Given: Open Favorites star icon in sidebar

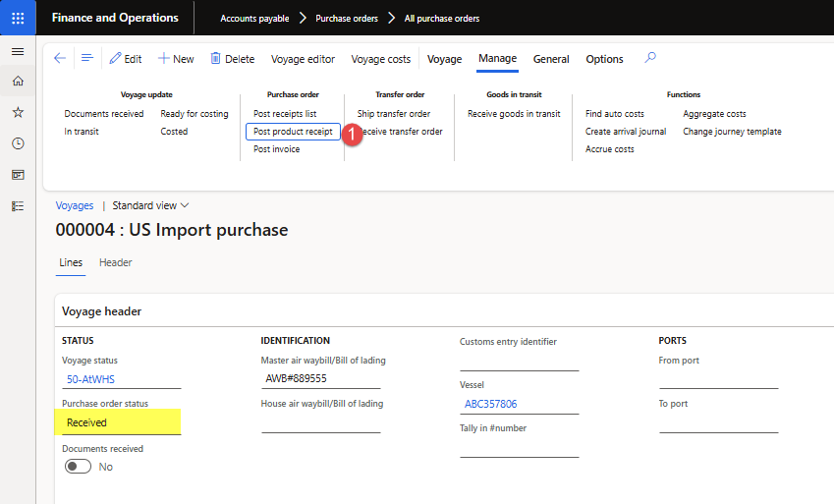Looking at the screenshot, I should 18,113.
